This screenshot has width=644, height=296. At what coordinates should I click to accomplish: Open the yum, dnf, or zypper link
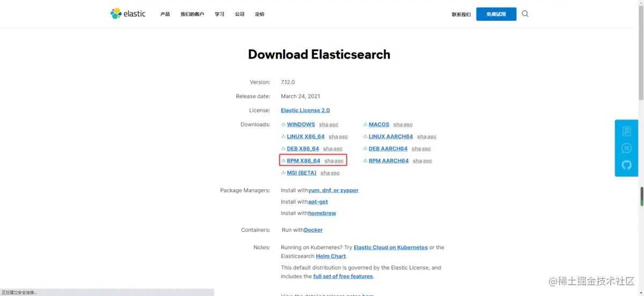tap(333, 190)
